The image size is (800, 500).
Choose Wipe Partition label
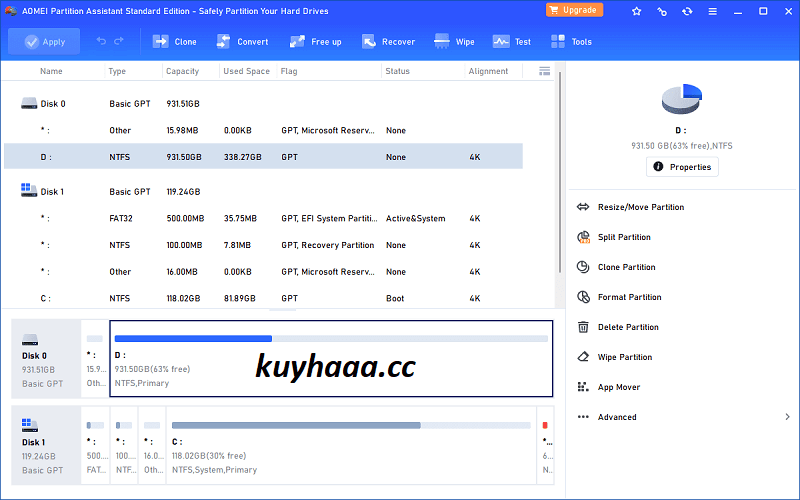625,357
